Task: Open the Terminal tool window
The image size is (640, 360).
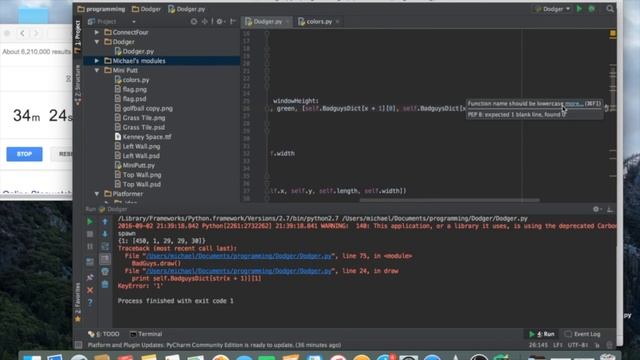Action: pyautogui.click(x=146, y=334)
